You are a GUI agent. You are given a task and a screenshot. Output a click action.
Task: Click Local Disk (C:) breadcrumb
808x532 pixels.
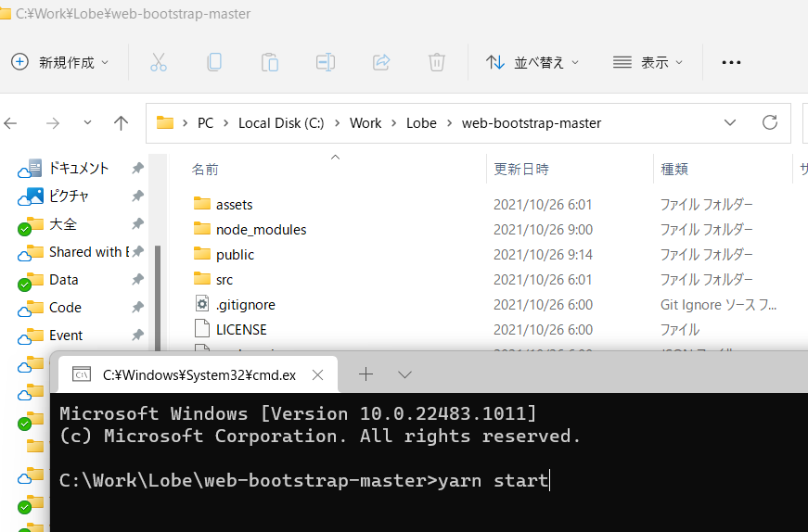(281, 123)
